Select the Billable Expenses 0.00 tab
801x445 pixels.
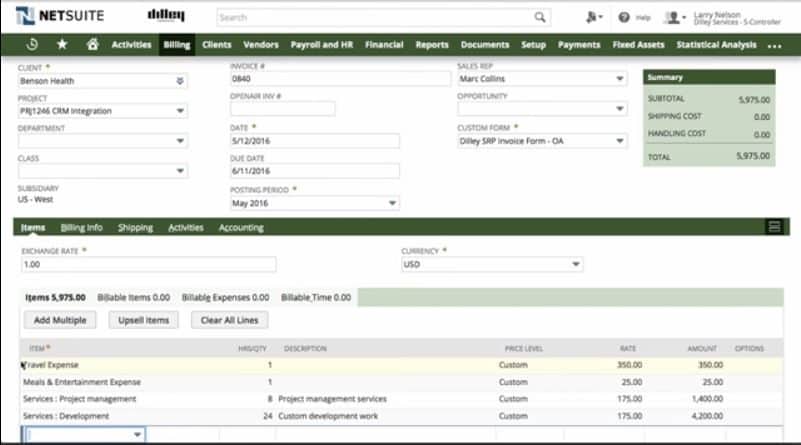point(225,297)
